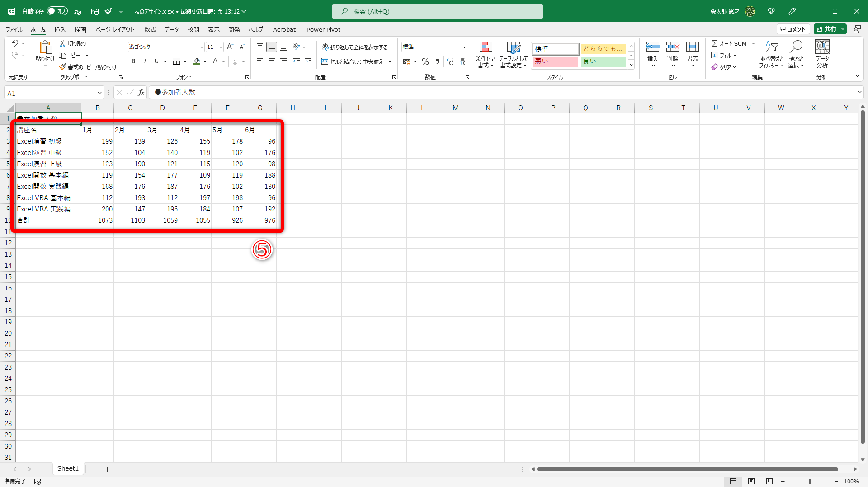Click the macro recording icon in status bar
The height and width of the screenshot is (487, 868).
38,482
